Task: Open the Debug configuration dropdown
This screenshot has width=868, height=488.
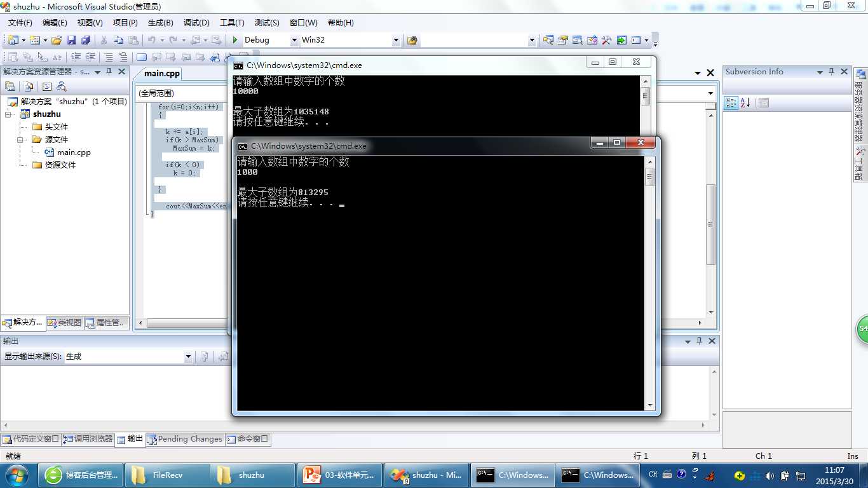Action: (x=294, y=40)
